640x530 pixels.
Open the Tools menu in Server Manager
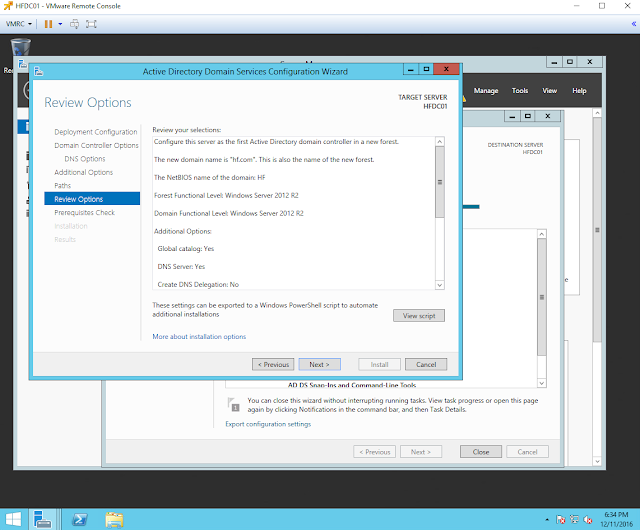(520, 91)
